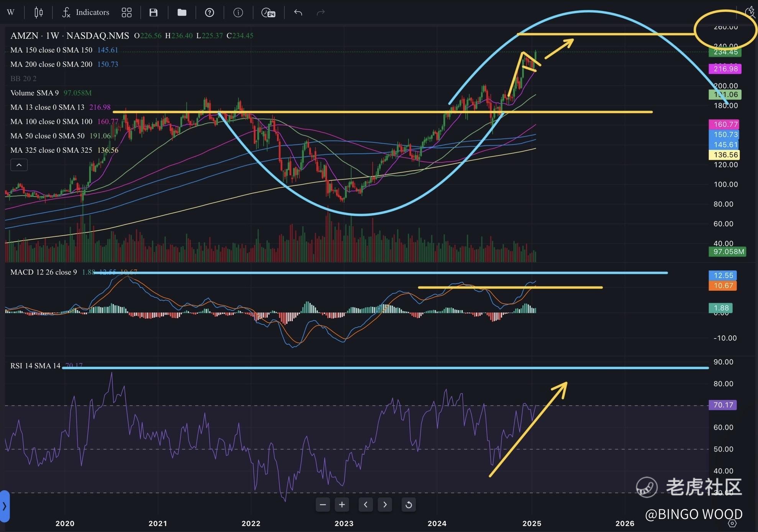Undo the last chart change
The height and width of the screenshot is (532, 758).
click(x=298, y=13)
